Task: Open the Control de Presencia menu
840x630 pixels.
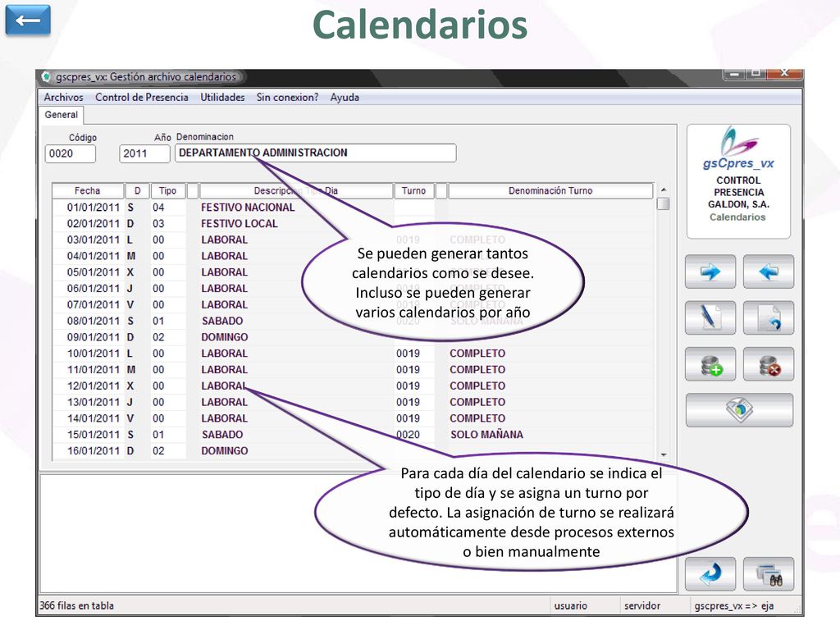Action: 141,98
